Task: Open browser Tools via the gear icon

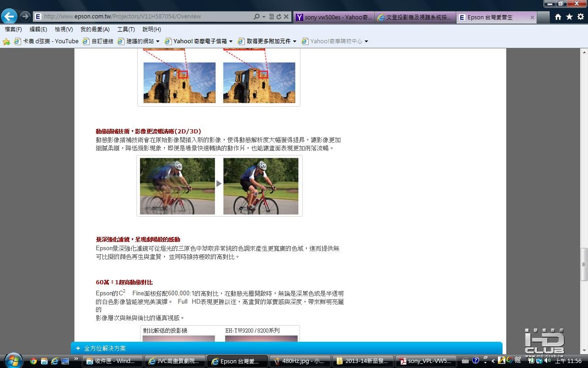Action: (580, 17)
